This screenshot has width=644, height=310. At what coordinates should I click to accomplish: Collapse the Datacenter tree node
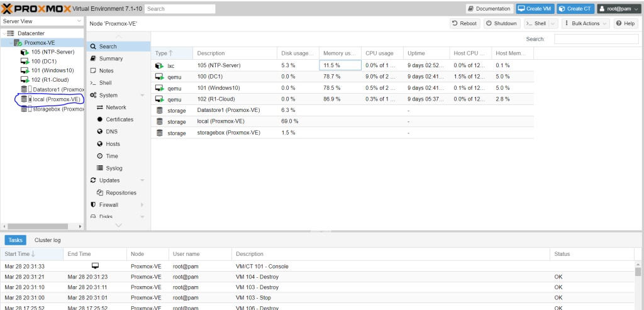[x=4, y=33]
